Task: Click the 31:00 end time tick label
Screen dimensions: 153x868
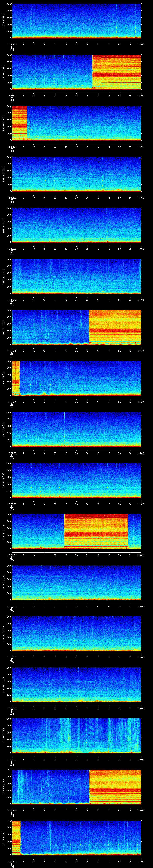Action: 141,861
